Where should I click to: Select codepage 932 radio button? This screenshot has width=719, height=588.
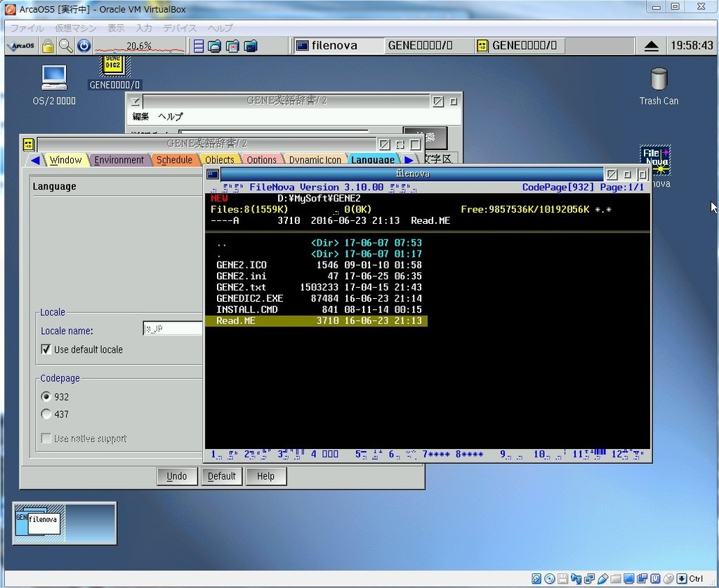click(46, 396)
